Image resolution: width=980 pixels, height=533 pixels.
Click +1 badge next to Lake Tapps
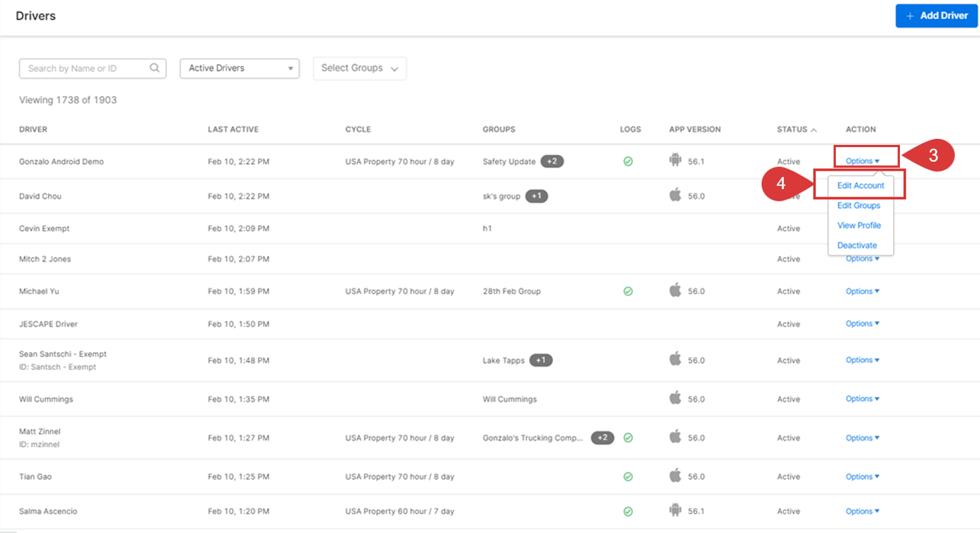[x=541, y=360]
